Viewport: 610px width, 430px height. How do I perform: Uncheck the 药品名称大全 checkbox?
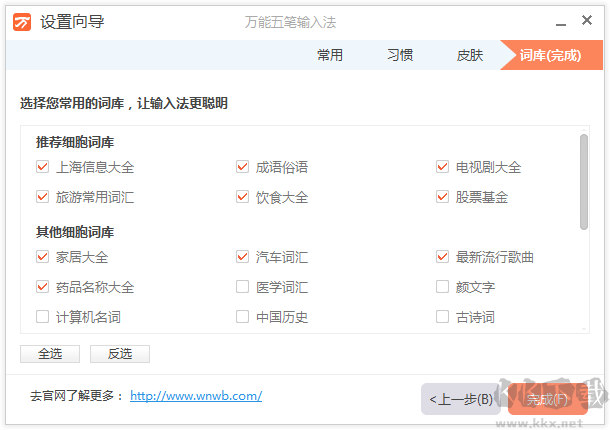pos(42,287)
